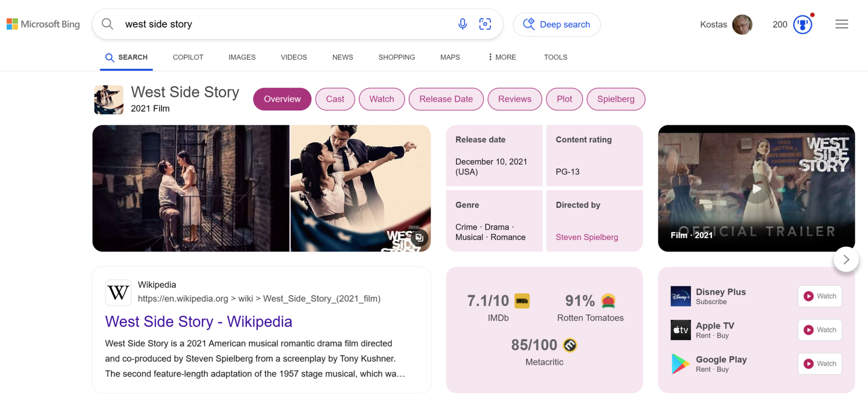Image resolution: width=868 pixels, height=396 pixels.
Task: Start a Deep search
Action: [557, 24]
